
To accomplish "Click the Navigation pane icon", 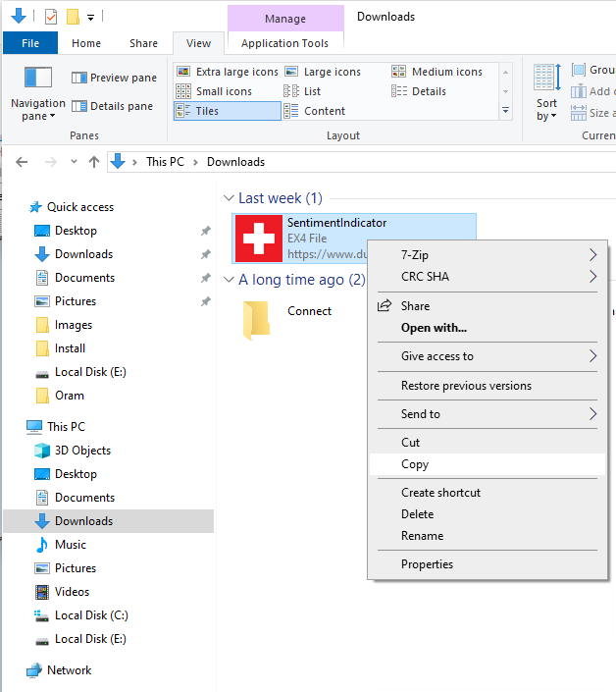I will pos(38,78).
